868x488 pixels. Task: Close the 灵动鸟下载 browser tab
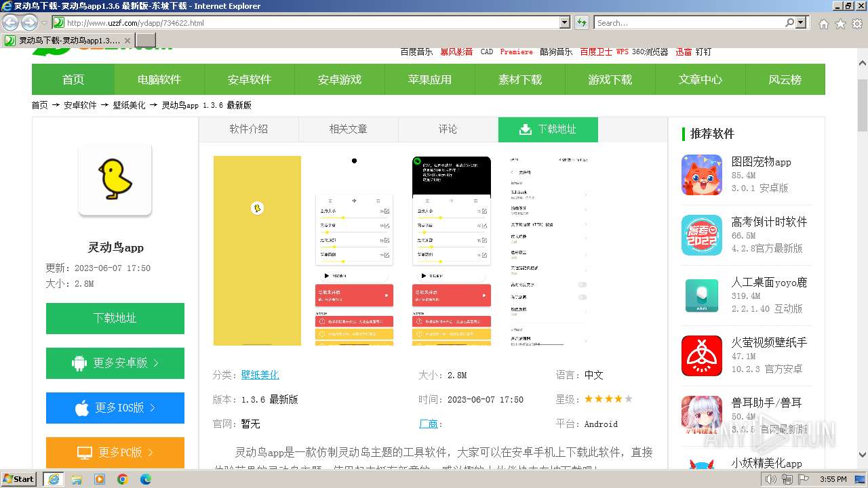pyautogui.click(x=127, y=41)
